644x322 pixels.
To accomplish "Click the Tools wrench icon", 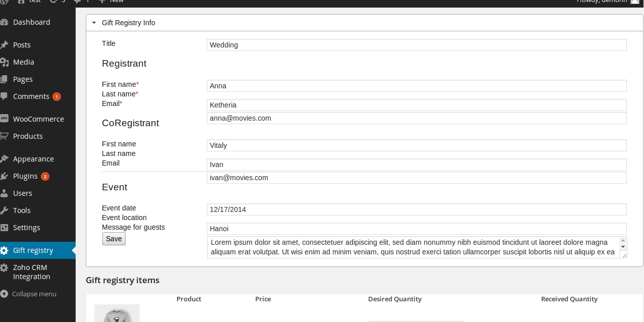I will (x=5, y=210).
